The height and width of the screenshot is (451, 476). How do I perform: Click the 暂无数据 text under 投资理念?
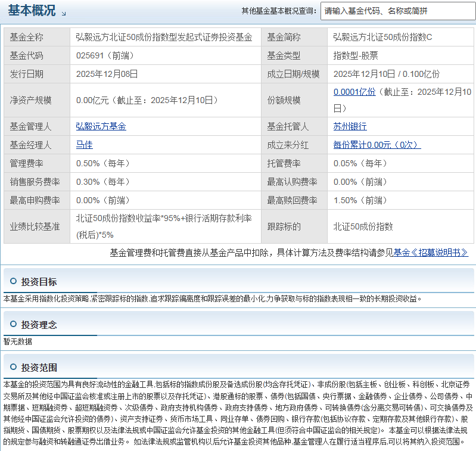(18, 342)
